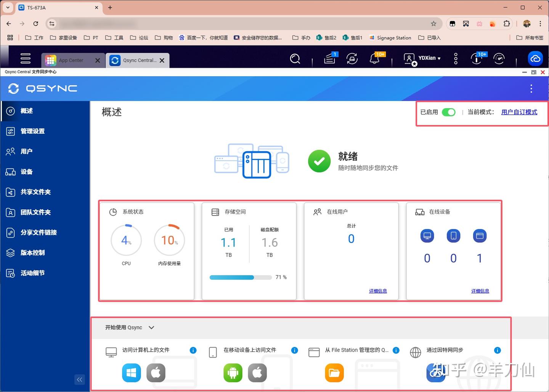This screenshot has width=549, height=392.
Task: Open the three-dot menu in the QSYNC banner
Action: point(531,88)
